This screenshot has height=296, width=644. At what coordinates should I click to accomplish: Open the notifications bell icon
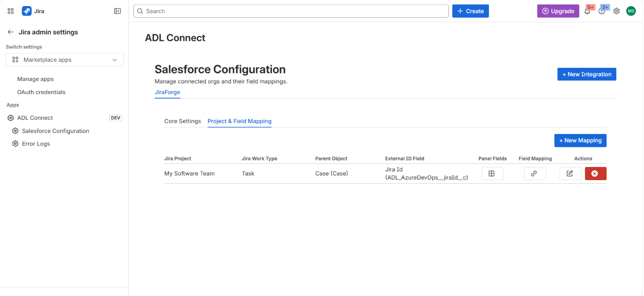587,11
